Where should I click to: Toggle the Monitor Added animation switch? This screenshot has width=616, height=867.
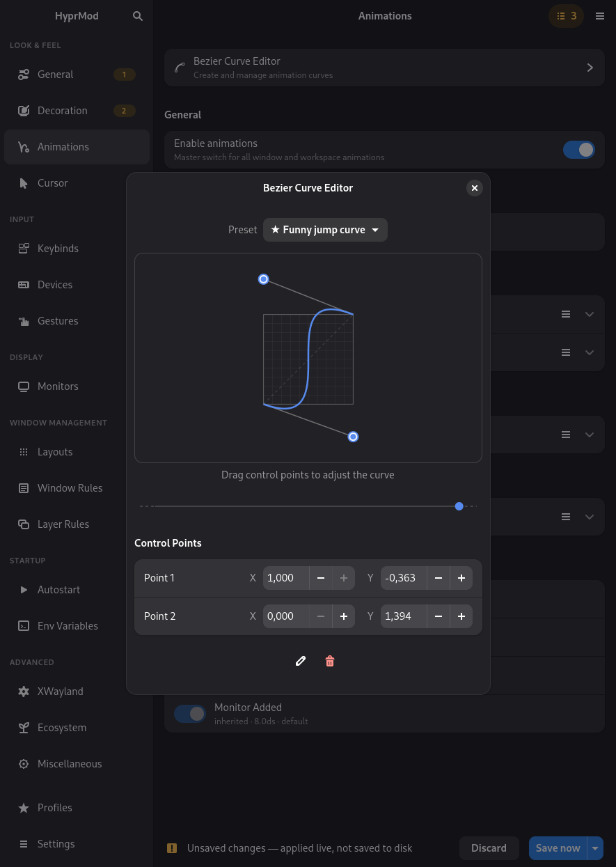point(189,714)
